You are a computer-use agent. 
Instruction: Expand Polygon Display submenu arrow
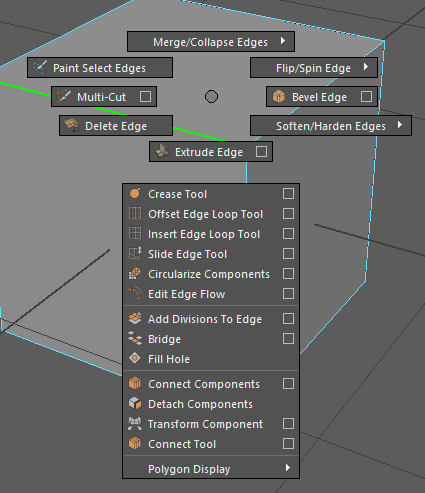click(x=288, y=467)
